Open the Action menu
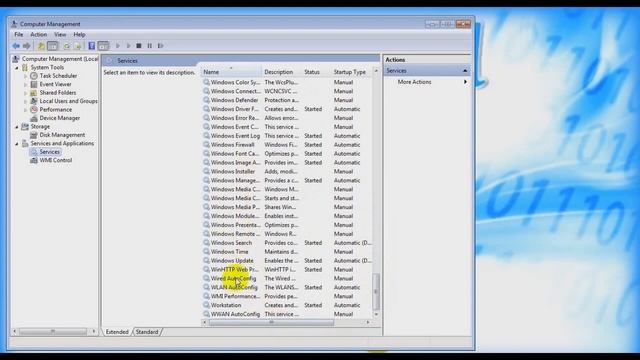 (38, 35)
